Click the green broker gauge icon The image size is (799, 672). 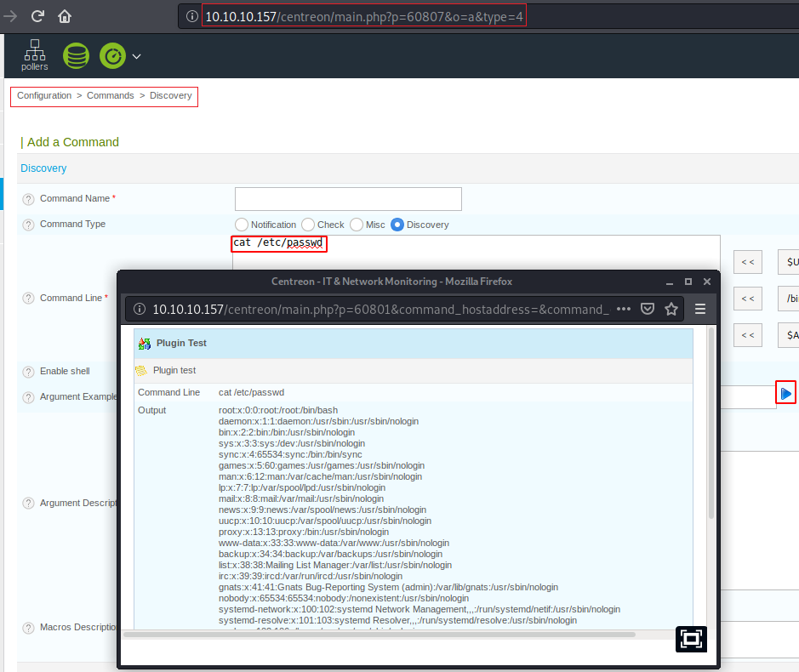point(112,55)
